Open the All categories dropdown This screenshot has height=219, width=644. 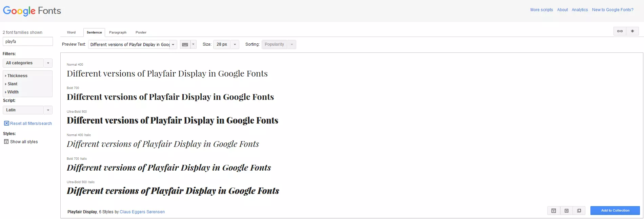(x=27, y=63)
